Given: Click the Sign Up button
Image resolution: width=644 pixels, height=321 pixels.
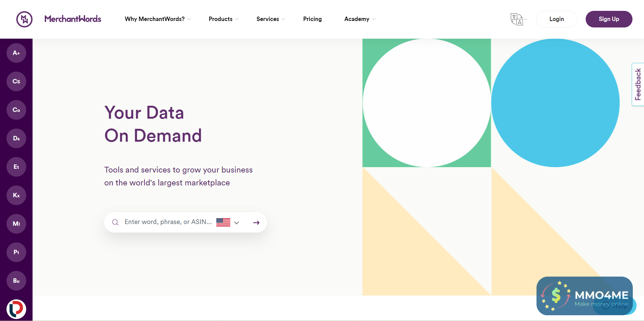Looking at the screenshot, I should point(609,19).
